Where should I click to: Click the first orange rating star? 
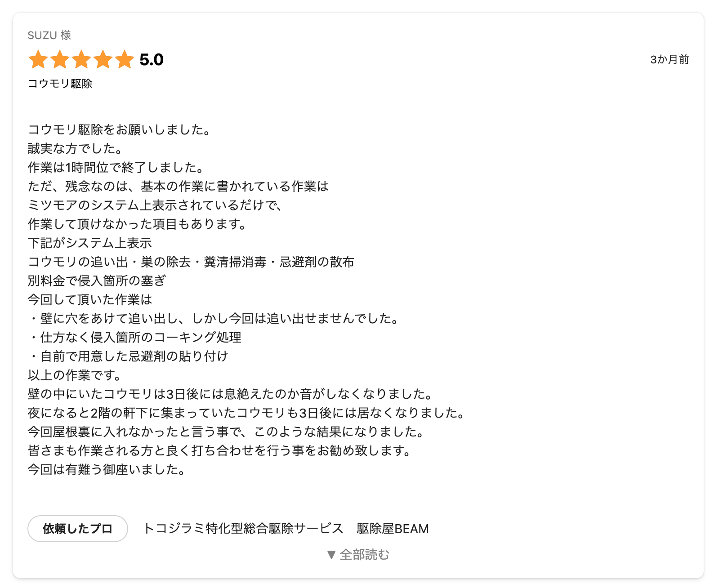[x=38, y=60]
